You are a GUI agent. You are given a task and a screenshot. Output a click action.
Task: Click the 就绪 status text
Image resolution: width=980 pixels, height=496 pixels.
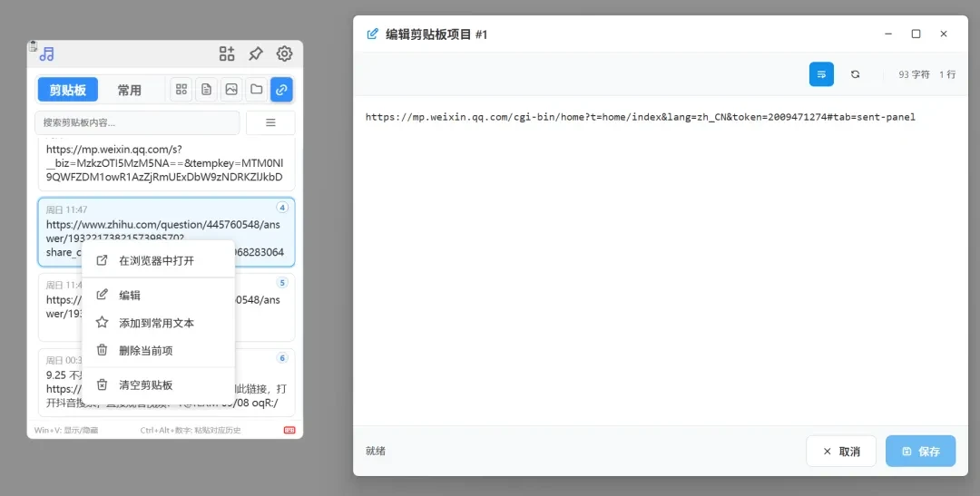coord(376,451)
